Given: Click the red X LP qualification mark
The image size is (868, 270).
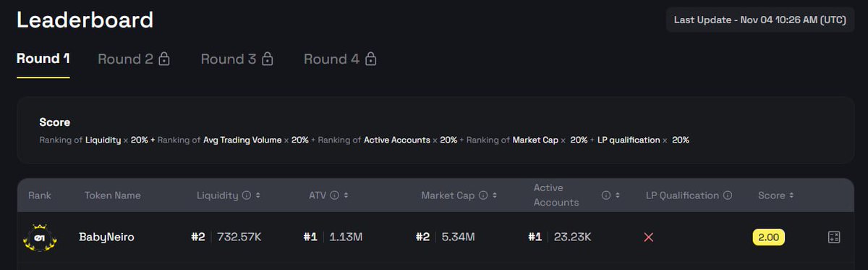Looking at the screenshot, I should [648, 237].
